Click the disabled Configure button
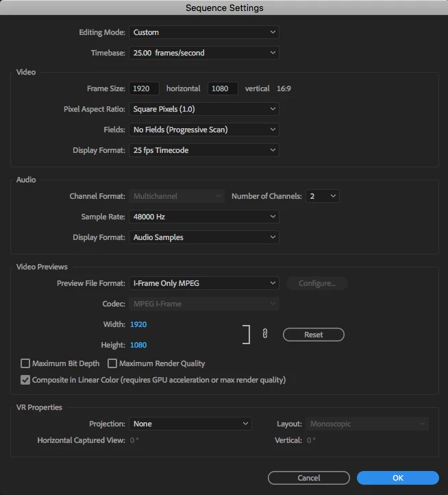448x495 pixels. point(317,283)
